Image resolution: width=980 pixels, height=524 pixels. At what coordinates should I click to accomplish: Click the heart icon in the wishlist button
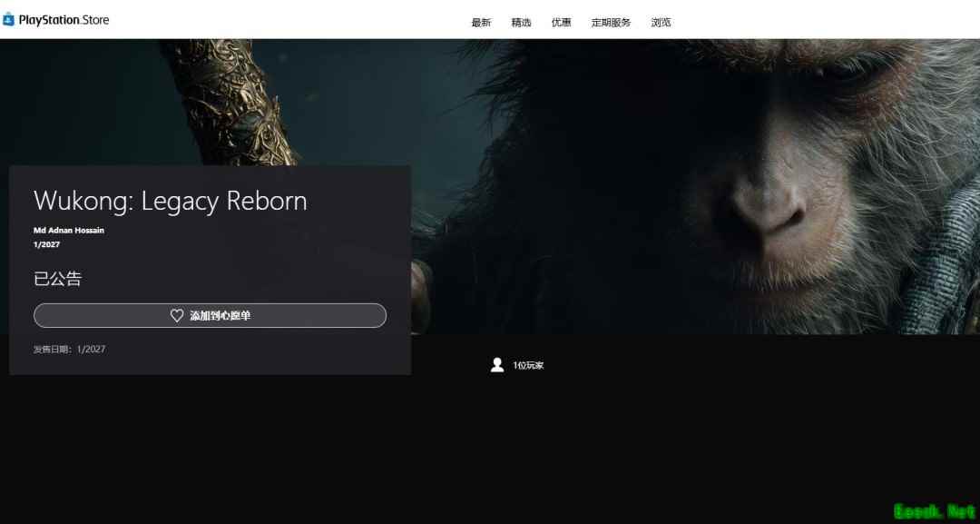(177, 315)
